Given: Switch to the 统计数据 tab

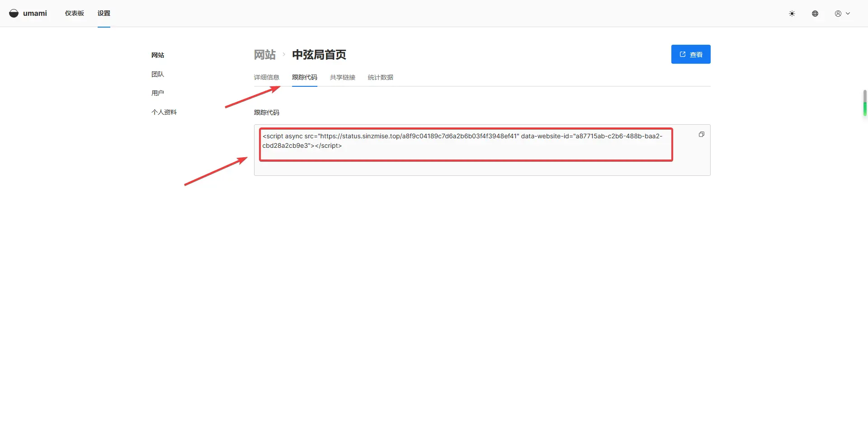Looking at the screenshot, I should click(381, 77).
